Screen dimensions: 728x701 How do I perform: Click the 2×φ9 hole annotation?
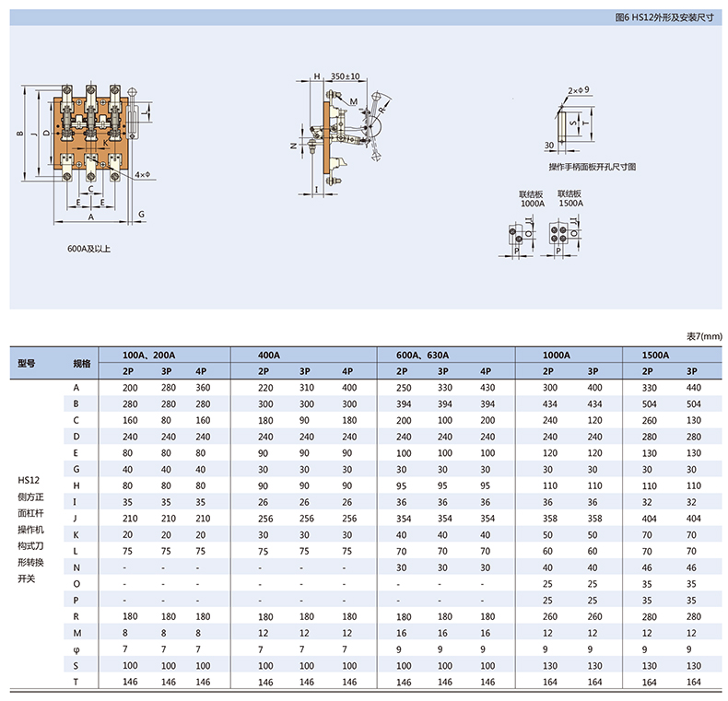point(578,90)
